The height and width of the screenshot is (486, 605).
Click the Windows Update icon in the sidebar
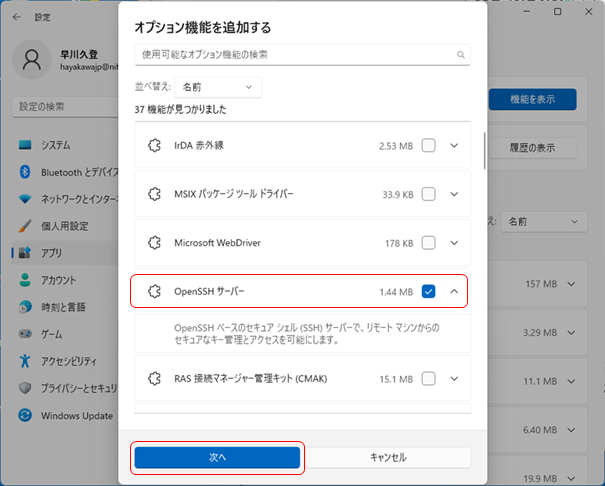[26, 415]
